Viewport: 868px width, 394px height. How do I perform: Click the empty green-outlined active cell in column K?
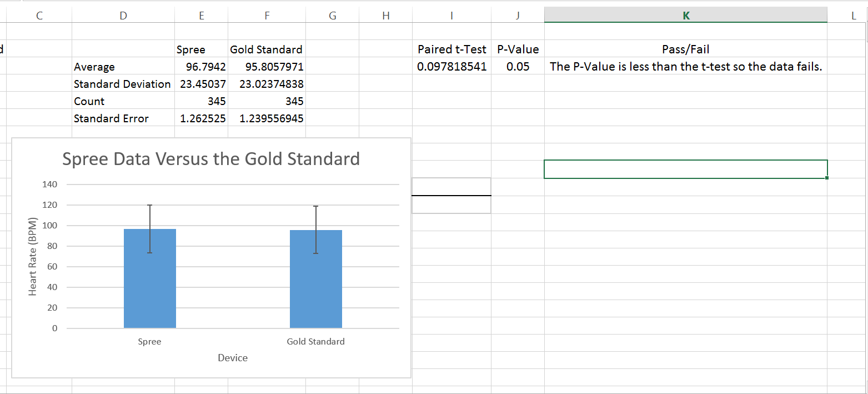(685, 169)
